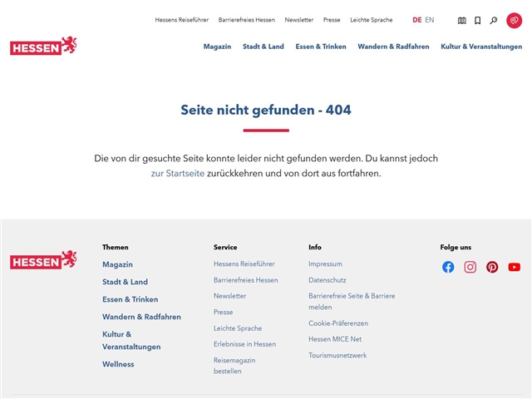This screenshot has width=532, height=399.
Task: Open the Facebook social icon
Action: coord(448,267)
